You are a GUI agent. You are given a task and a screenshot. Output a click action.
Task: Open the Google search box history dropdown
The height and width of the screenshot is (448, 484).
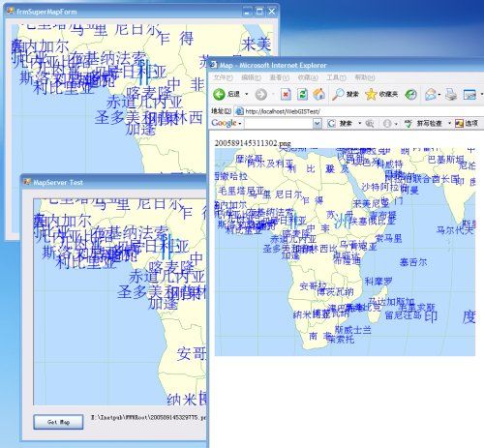(318, 123)
